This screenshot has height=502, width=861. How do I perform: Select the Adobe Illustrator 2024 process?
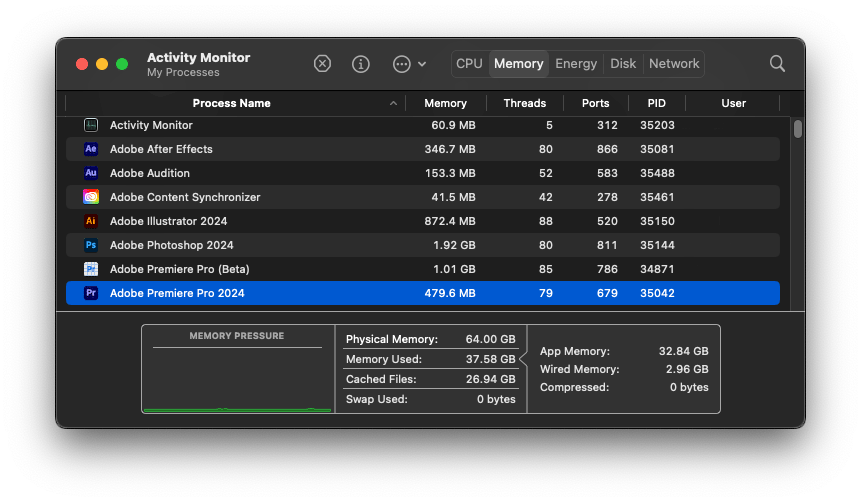click(x=423, y=221)
